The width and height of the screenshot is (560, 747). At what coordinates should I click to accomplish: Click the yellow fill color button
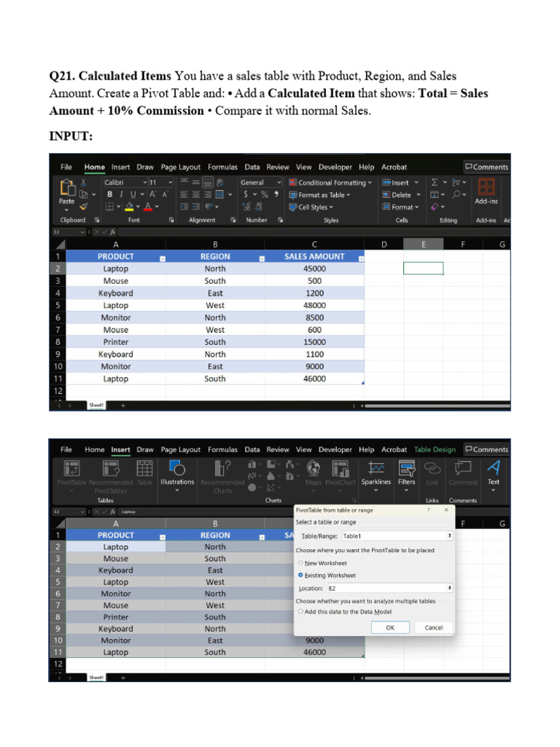(129, 206)
